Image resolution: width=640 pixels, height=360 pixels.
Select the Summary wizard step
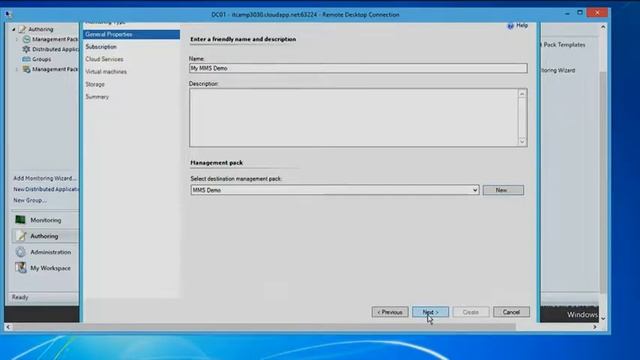pos(97,97)
